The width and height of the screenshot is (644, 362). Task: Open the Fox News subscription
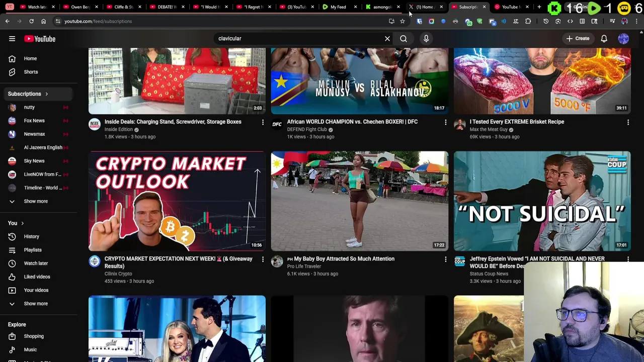38,121
